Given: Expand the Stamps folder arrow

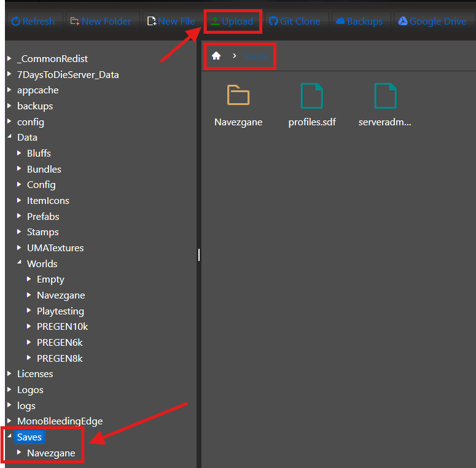Looking at the screenshot, I should 19,232.
